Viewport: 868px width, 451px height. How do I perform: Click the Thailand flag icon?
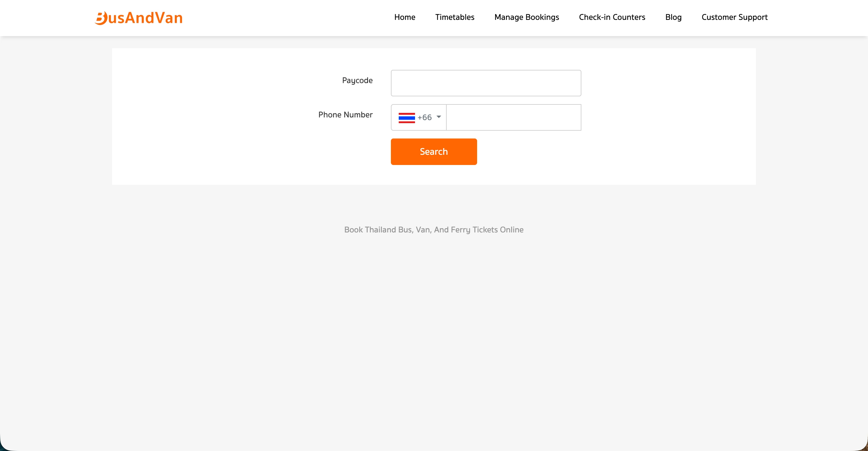click(x=407, y=118)
